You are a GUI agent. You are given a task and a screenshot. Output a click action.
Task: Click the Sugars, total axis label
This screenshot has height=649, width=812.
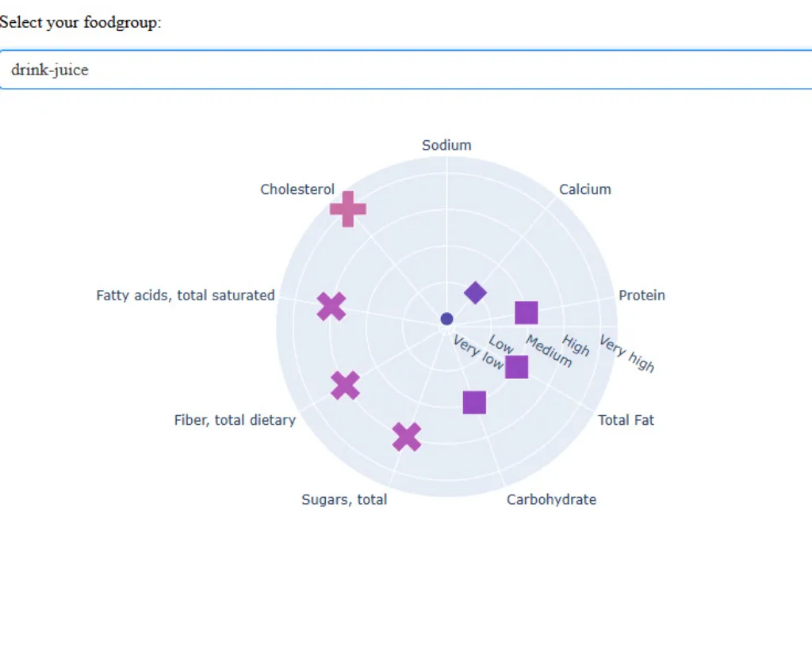click(x=344, y=499)
